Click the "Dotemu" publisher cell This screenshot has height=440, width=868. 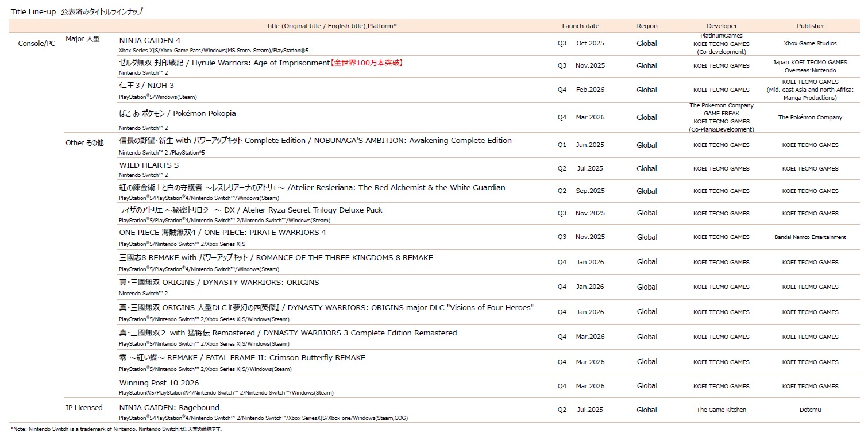click(x=810, y=410)
